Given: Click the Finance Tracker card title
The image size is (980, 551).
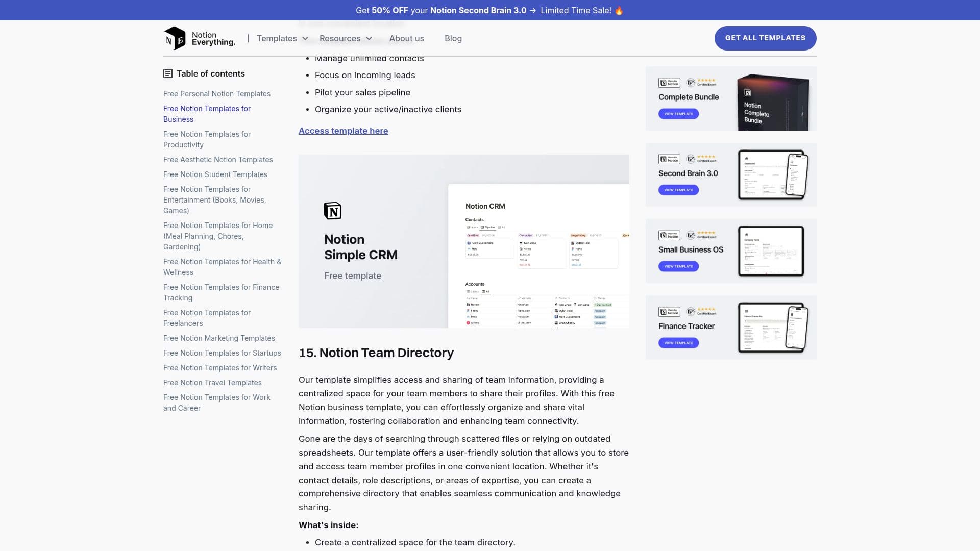Looking at the screenshot, I should pyautogui.click(x=687, y=326).
